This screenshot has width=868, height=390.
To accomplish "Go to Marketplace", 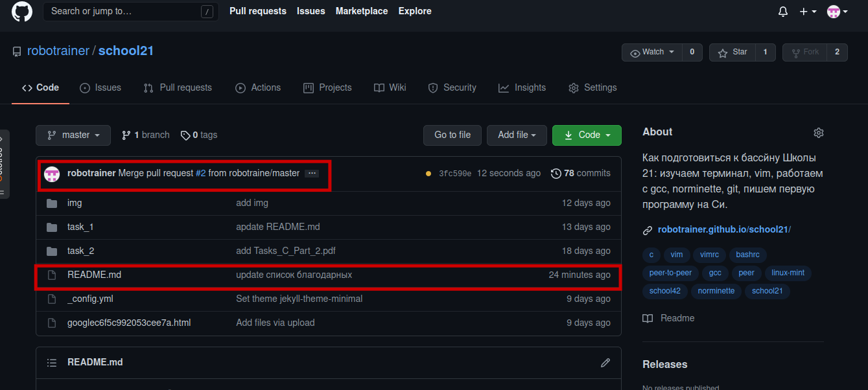I will (362, 11).
